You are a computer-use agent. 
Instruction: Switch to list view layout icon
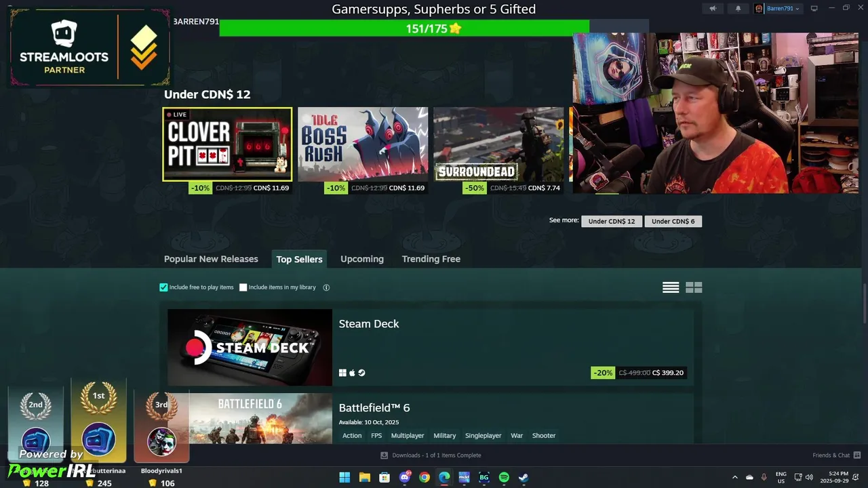click(x=671, y=287)
